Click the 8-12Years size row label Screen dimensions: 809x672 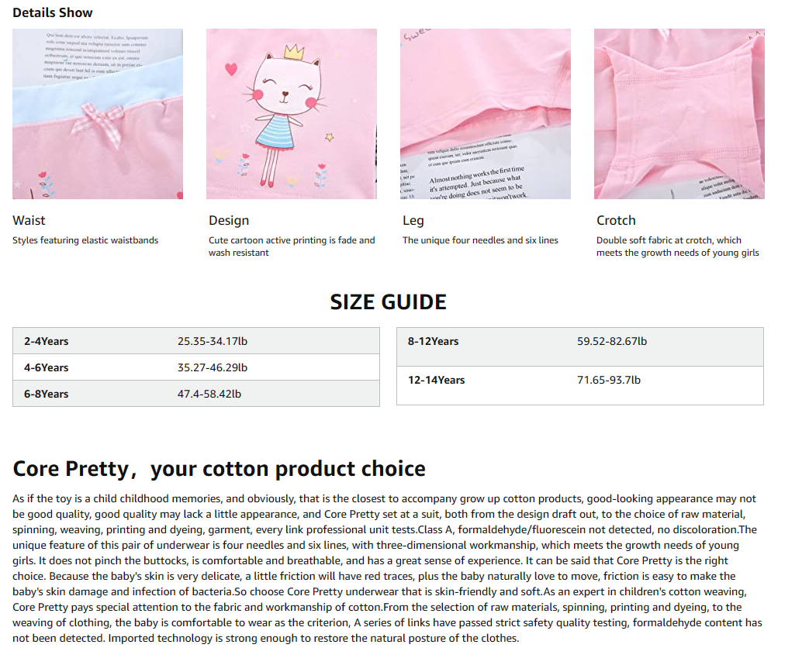pyautogui.click(x=433, y=341)
